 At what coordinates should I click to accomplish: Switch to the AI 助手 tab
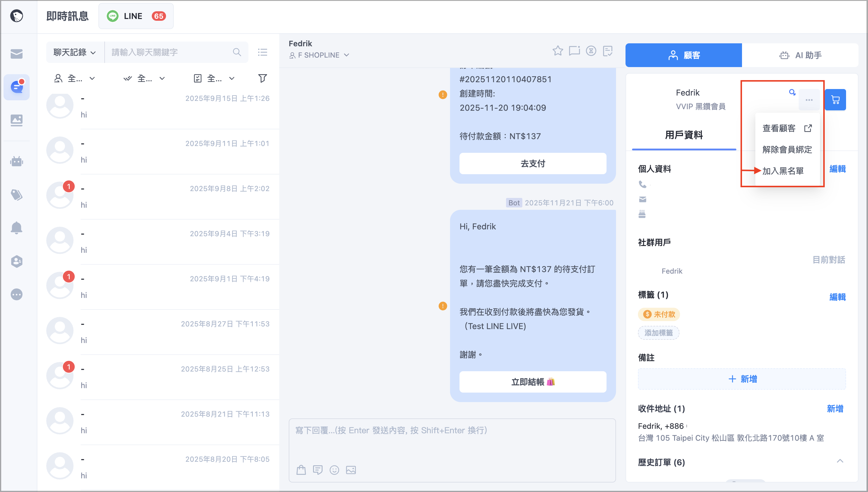coord(800,55)
